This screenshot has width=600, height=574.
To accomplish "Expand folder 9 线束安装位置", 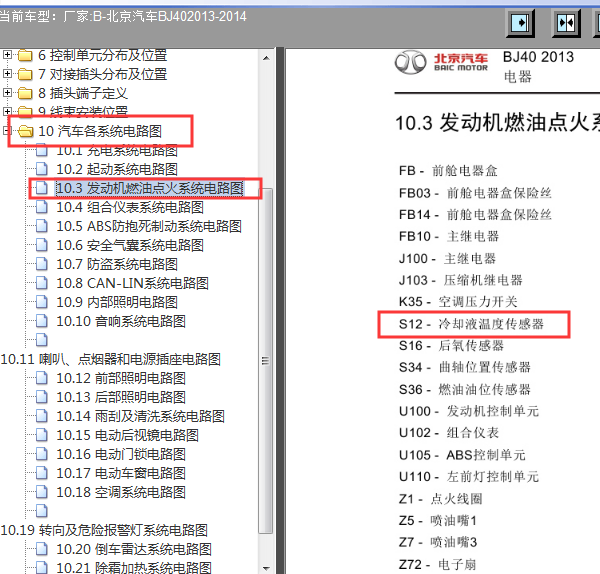I will (x=7, y=111).
